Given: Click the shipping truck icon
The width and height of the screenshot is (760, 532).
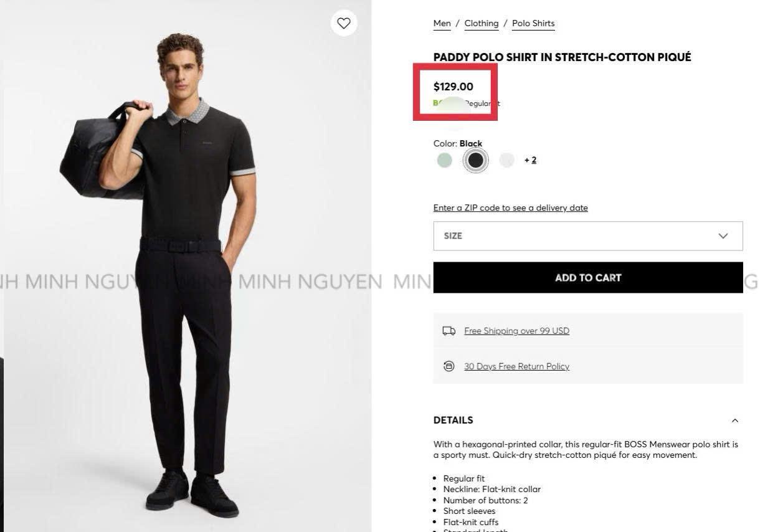Looking at the screenshot, I should click(x=449, y=331).
